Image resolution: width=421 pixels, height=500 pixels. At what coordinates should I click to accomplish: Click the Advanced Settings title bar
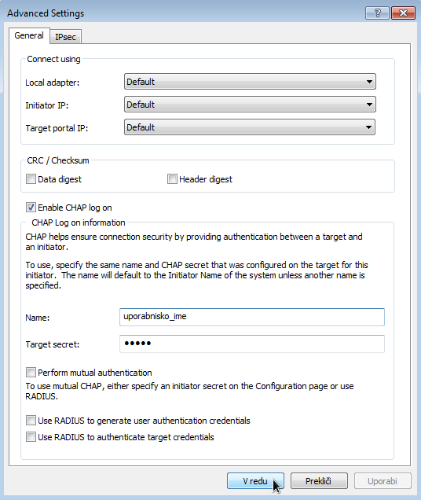pos(183,13)
